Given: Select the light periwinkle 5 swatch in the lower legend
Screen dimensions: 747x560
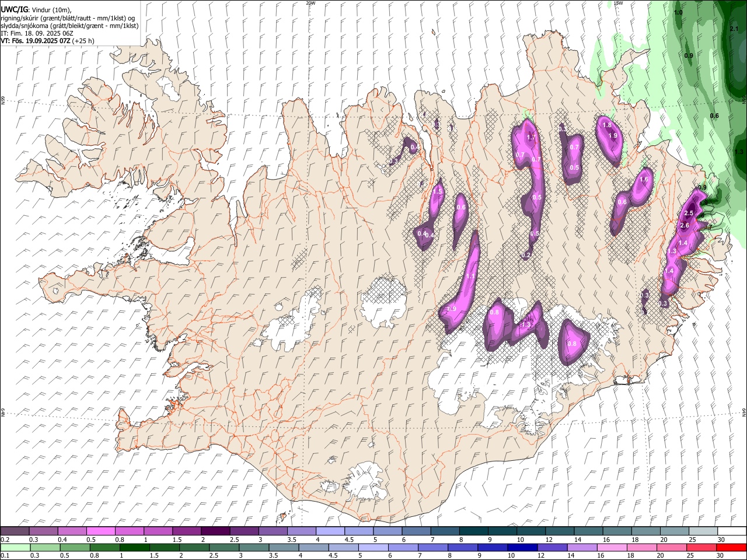Looking at the screenshot, I should click(373, 548).
